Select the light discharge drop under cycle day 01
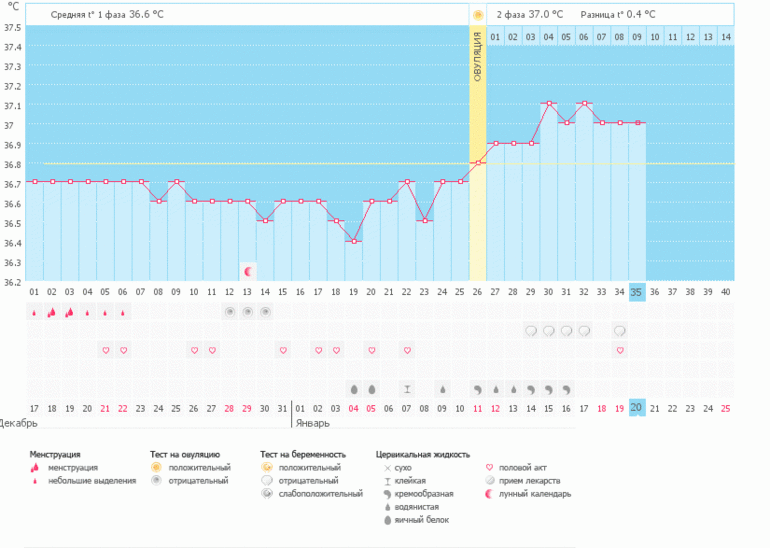This screenshot has width=770, height=548. [34, 313]
